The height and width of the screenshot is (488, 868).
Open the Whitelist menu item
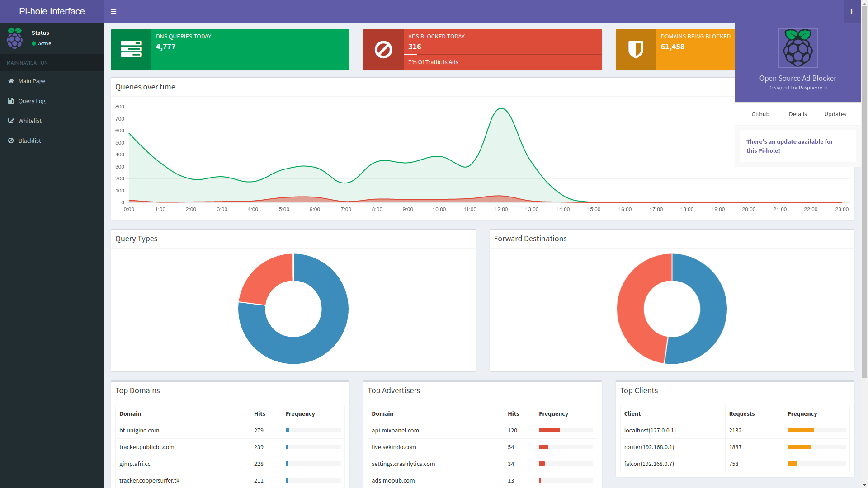pyautogui.click(x=30, y=121)
